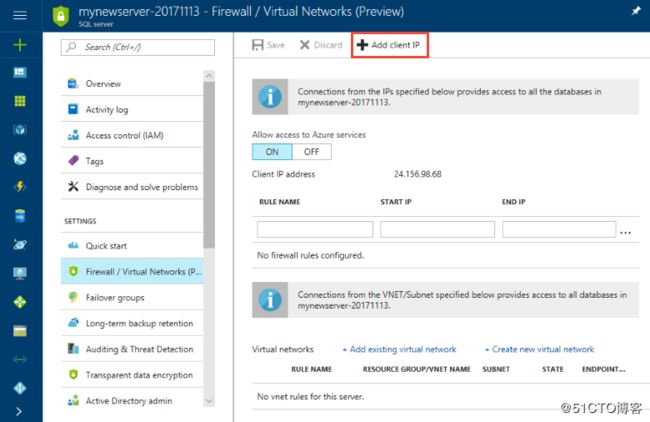This screenshot has height=422, width=650.
Task: Click the info icon above firewall rules
Action: (x=270, y=97)
